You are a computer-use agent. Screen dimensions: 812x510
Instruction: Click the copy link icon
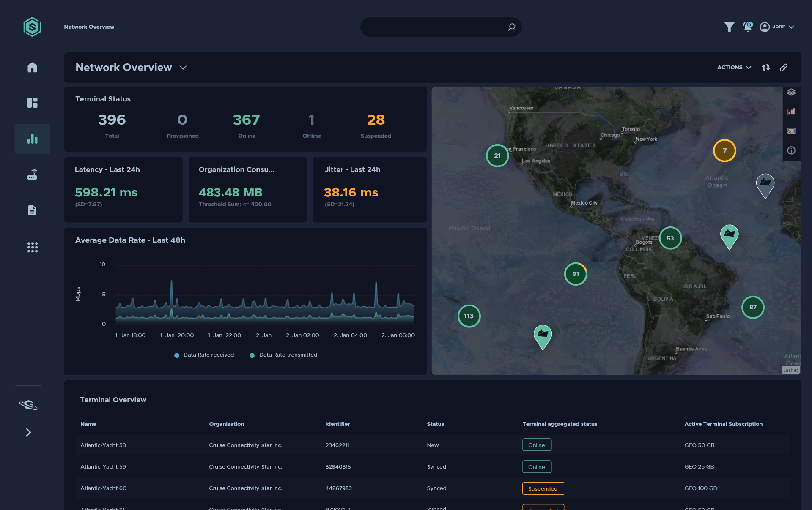784,68
